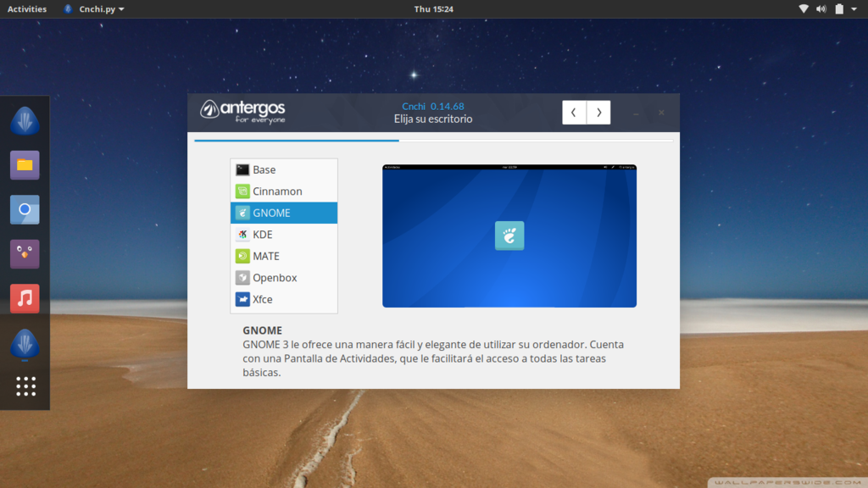This screenshot has width=868, height=488.
Task: Open the Files manager from dock
Action: [25, 165]
